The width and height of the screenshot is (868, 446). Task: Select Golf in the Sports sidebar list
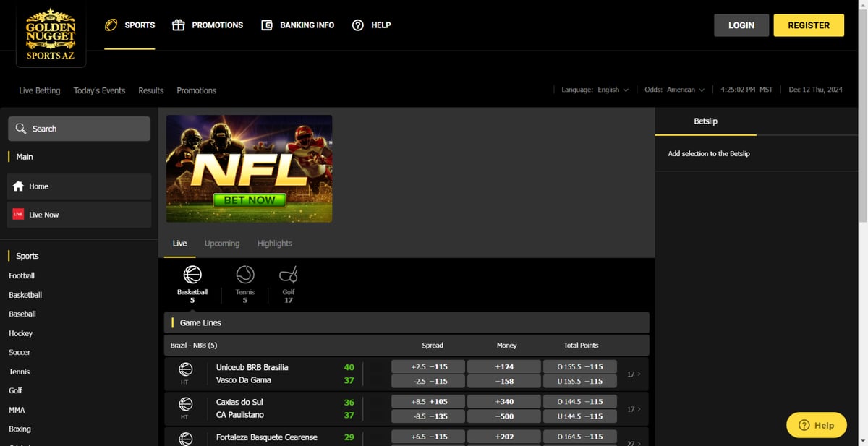click(15, 390)
